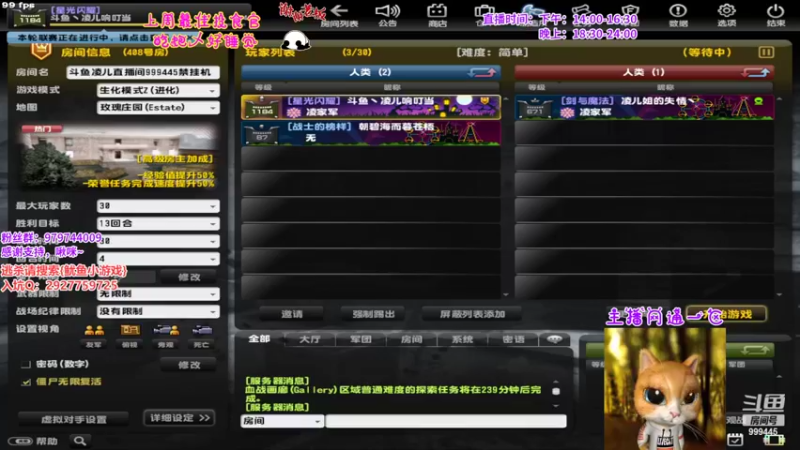
Task: Switch to the 全部 chat tab
Action: click(x=259, y=339)
